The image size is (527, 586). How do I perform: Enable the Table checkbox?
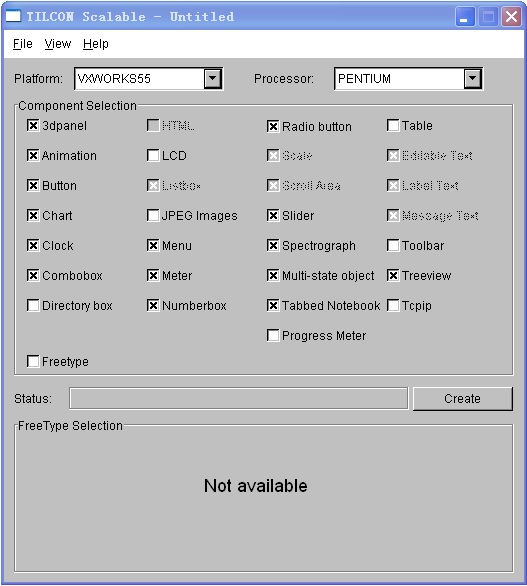(393, 126)
